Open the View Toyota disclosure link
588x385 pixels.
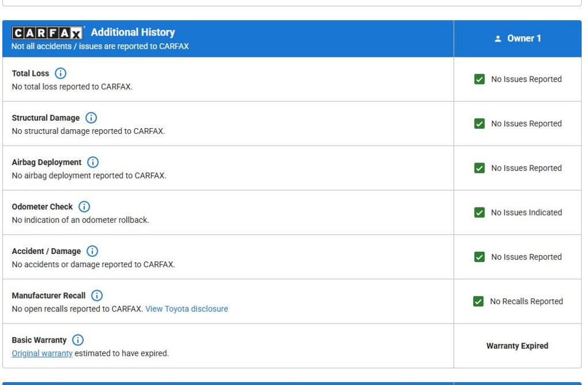click(x=187, y=309)
